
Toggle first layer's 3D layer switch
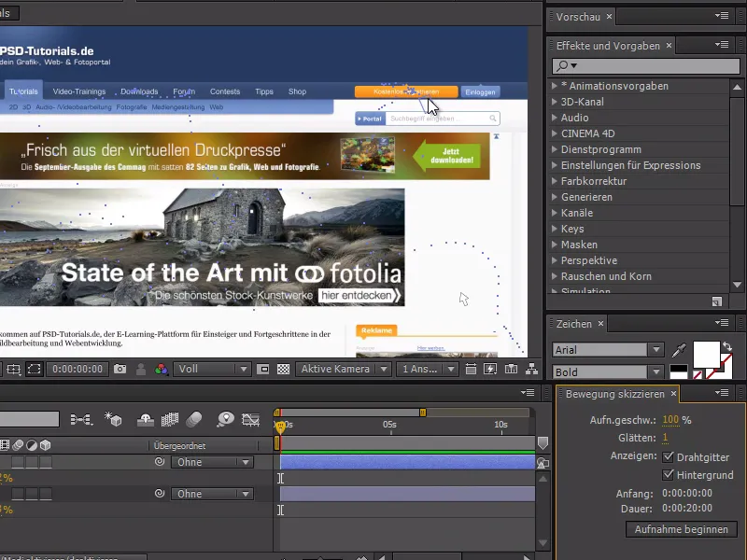46,462
